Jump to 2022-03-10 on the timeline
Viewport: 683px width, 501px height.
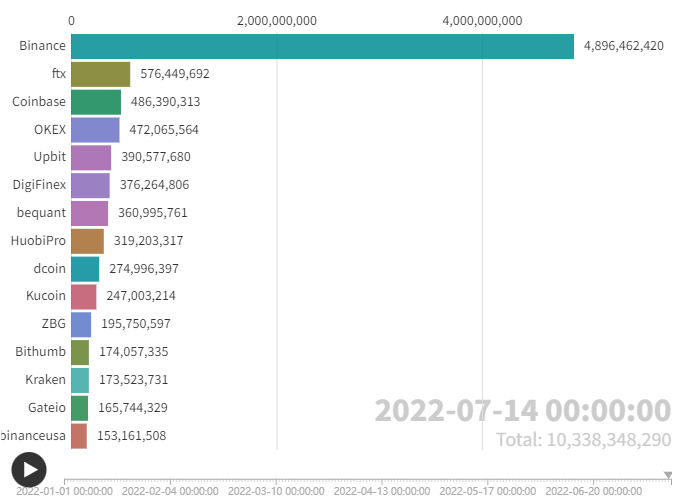[276, 491]
